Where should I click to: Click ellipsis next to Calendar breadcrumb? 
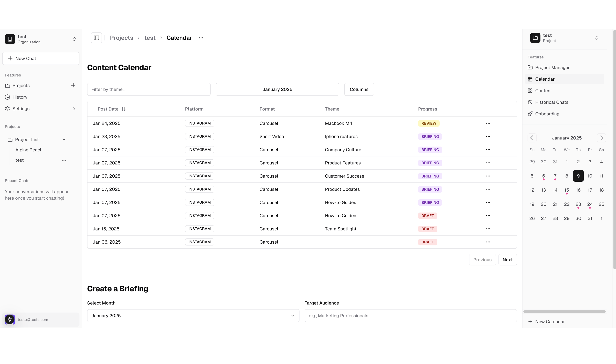click(x=201, y=38)
